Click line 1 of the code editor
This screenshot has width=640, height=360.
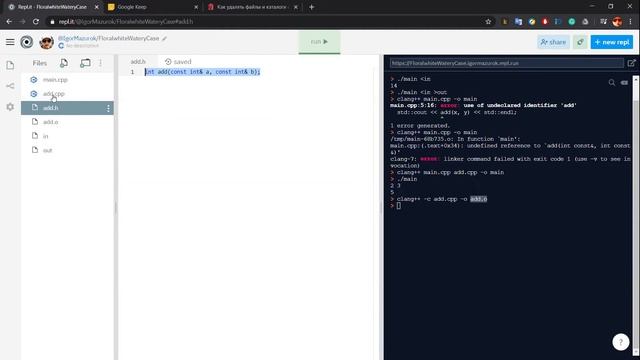(202, 72)
